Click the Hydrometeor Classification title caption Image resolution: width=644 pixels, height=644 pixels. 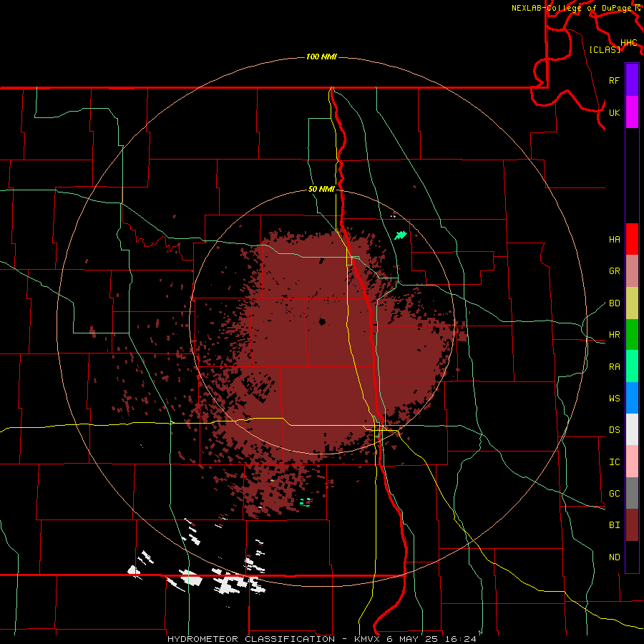321,639
